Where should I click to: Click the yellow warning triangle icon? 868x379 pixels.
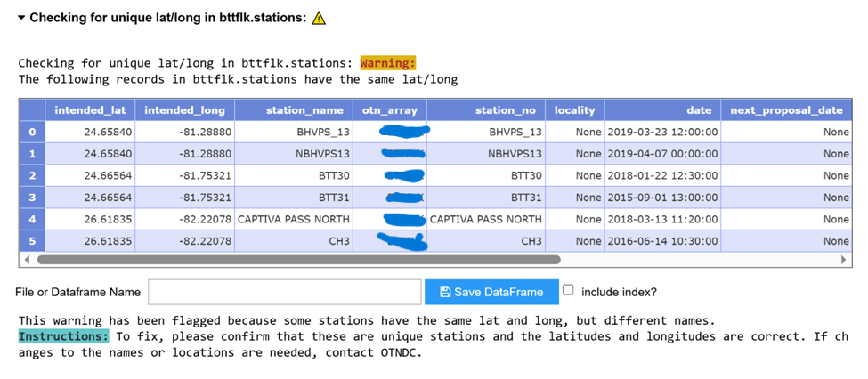[319, 19]
